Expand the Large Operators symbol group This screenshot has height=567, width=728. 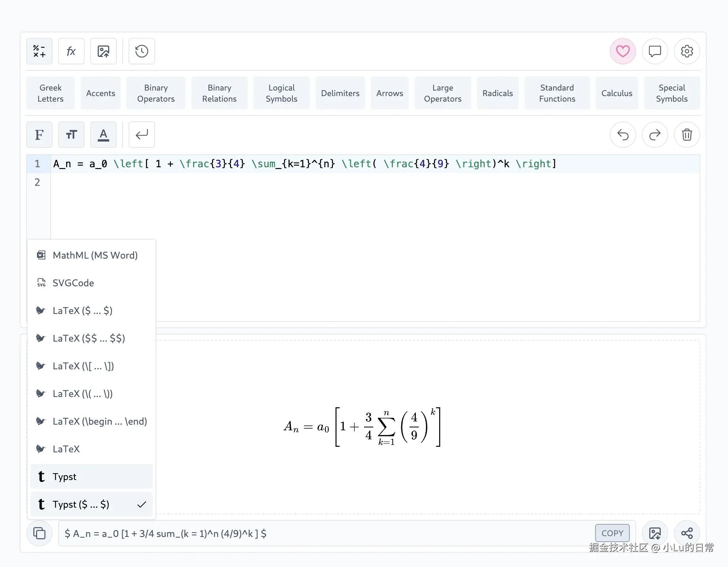(x=442, y=93)
